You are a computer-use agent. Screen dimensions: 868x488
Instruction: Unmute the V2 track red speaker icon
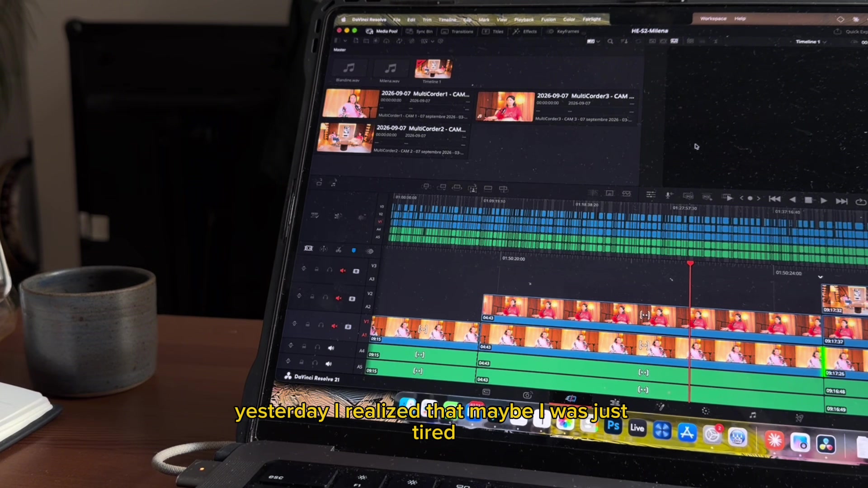(338, 298)
